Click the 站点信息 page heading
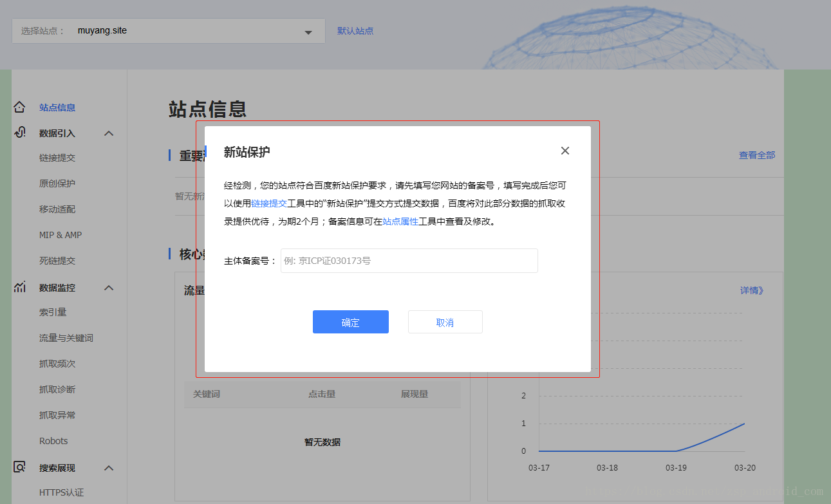 click(x=207, y=109)
